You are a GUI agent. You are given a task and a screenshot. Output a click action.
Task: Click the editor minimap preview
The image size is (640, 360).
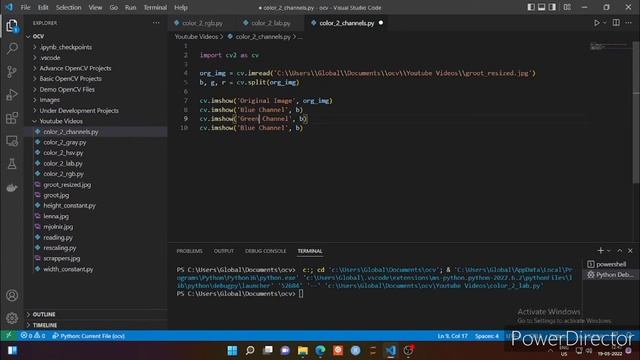[609, 46]
